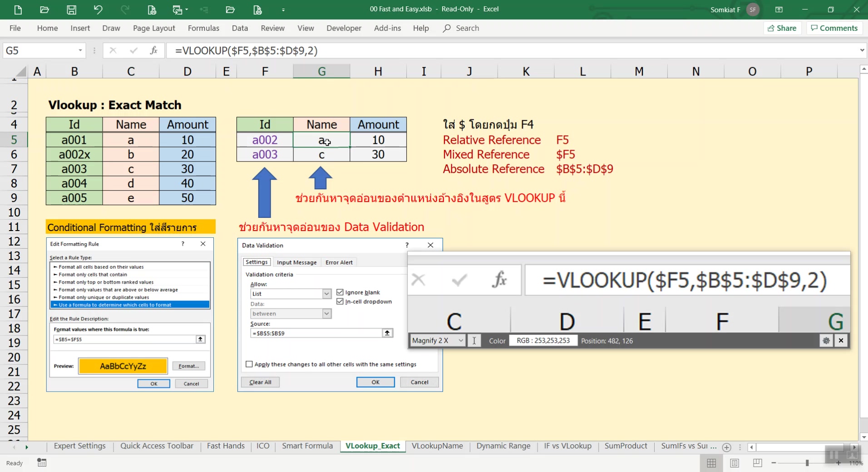Click the zoom out minus icon

(774, 463)
